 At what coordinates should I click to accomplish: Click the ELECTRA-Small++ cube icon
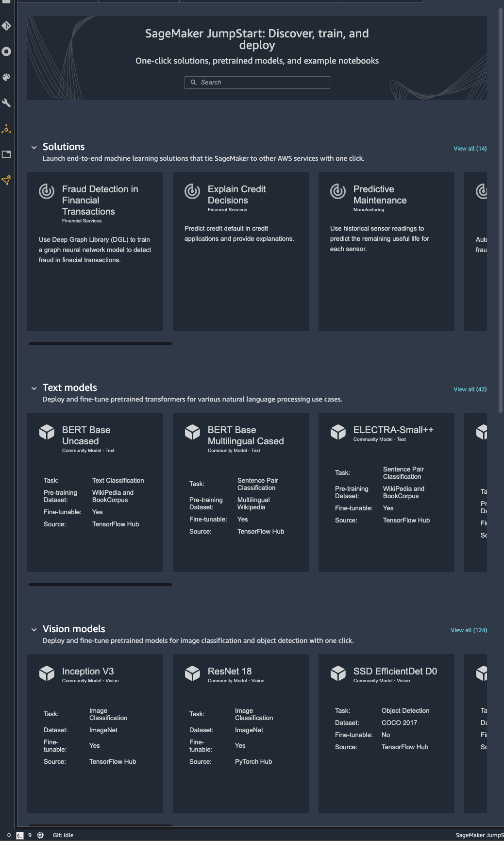(338, 432)
